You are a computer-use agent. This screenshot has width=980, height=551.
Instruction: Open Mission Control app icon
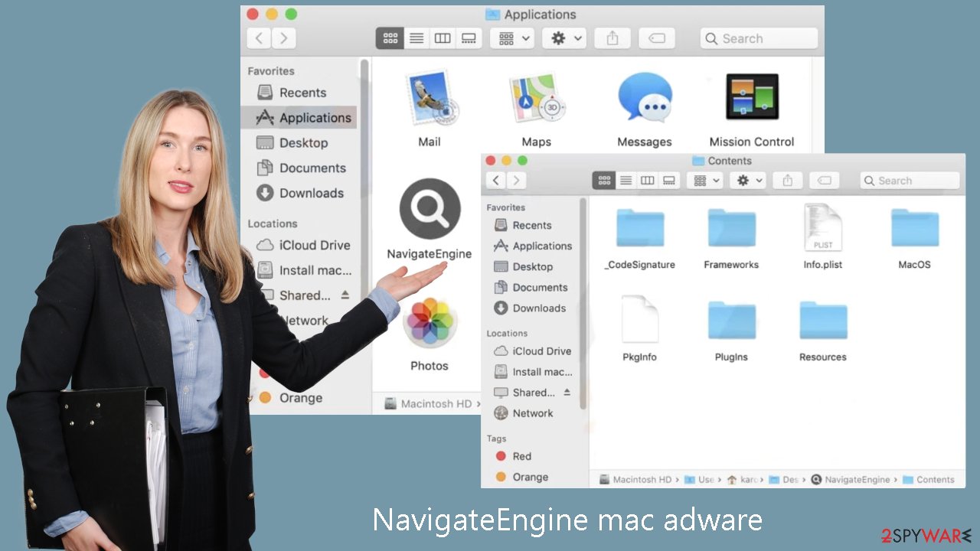coord(752,97)
